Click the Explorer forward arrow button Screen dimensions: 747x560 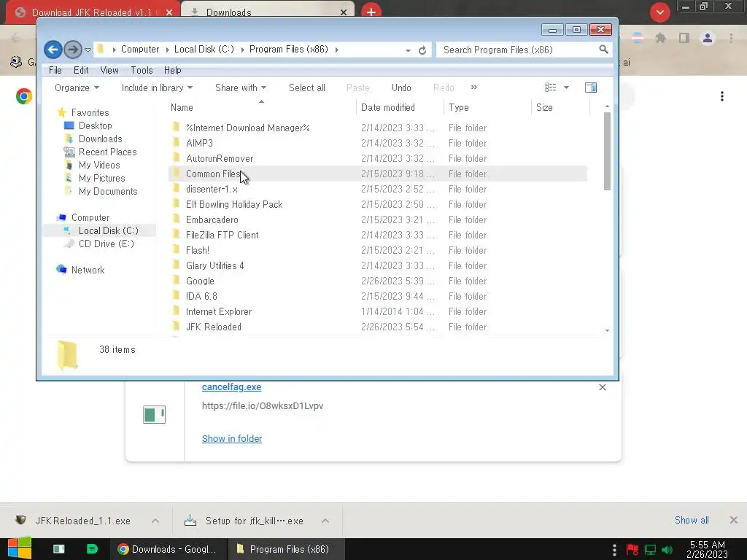click(x=72, y=50)
